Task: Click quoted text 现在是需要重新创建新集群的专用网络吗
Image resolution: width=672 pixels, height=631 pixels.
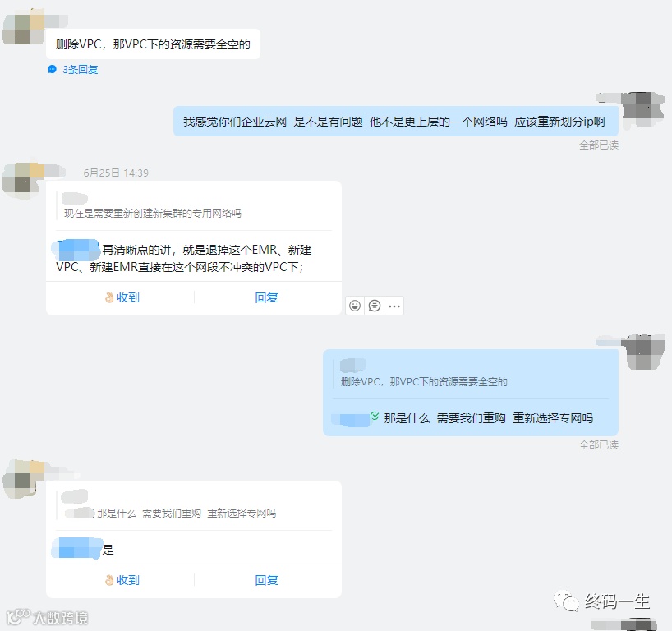Action: 153,213
